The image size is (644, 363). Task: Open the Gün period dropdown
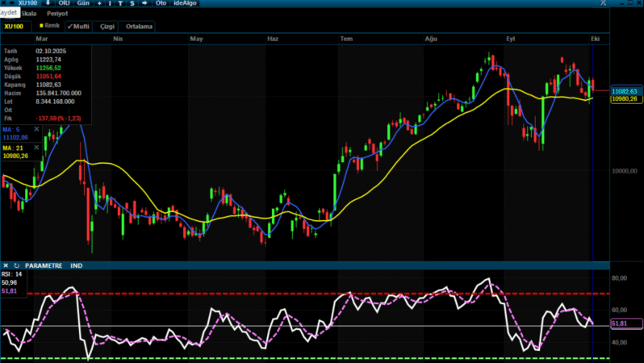point(83,3)
